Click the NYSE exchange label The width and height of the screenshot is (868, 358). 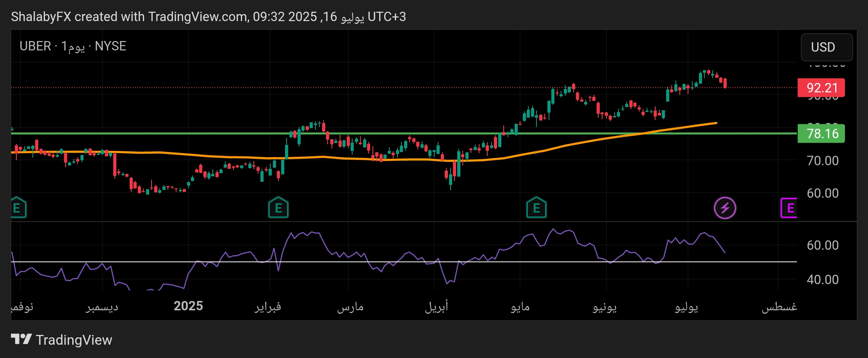coord(111,46)
